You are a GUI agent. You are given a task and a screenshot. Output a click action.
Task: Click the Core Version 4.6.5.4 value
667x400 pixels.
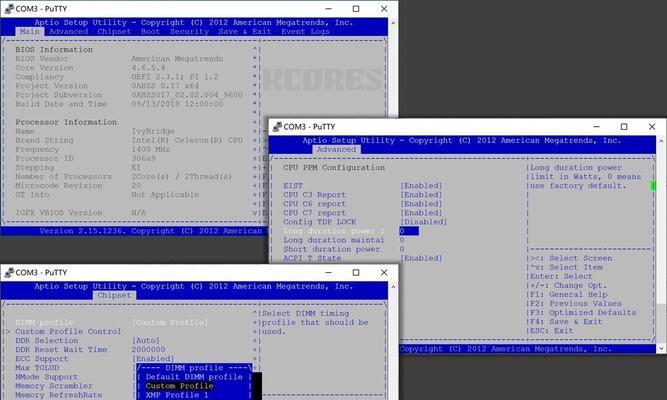(x=148, y=68)
